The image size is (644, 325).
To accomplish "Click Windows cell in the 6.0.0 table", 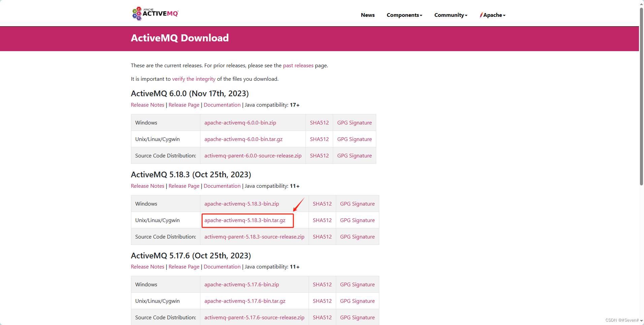I will click(166, 123).
